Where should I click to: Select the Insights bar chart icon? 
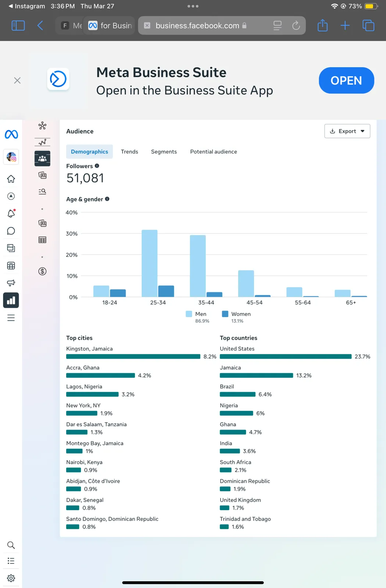(x=11, y=300)
